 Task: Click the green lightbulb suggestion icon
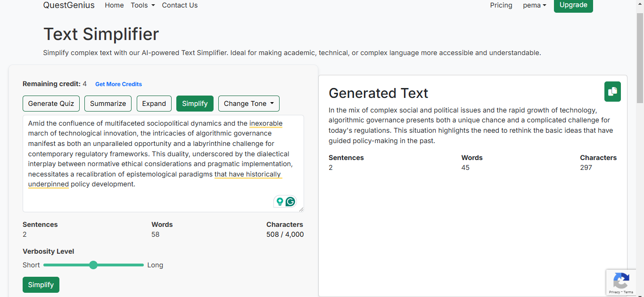pos(280,202)
